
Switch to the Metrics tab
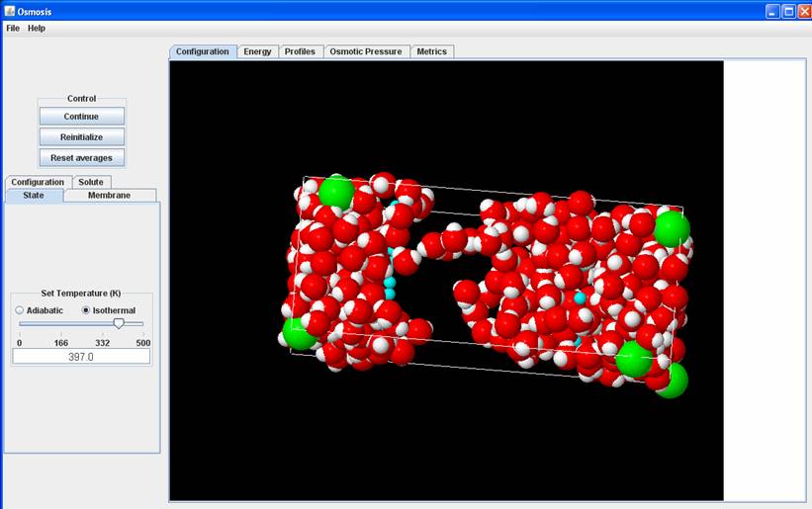point(431,51)
